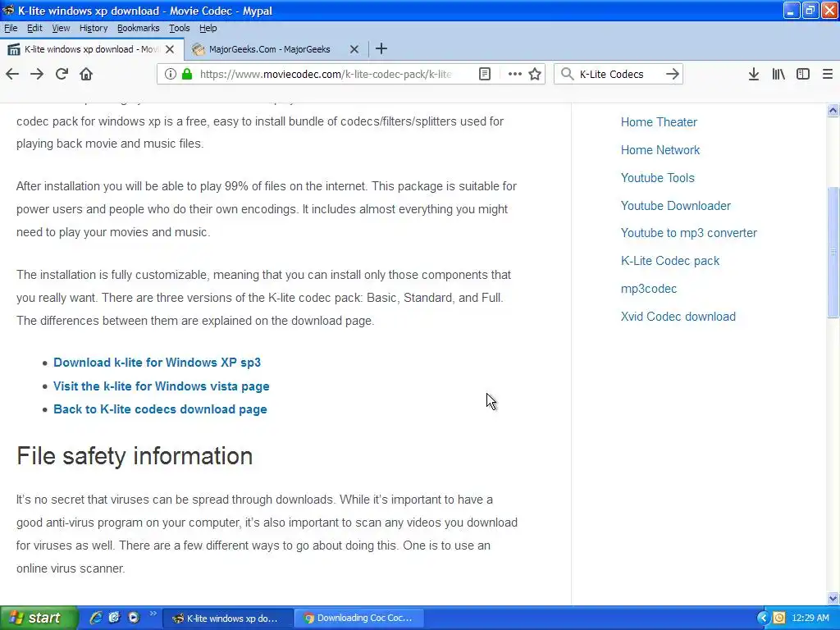Open the Library bookshelf icon
The image size is (840, 630).
pos(778,74)
